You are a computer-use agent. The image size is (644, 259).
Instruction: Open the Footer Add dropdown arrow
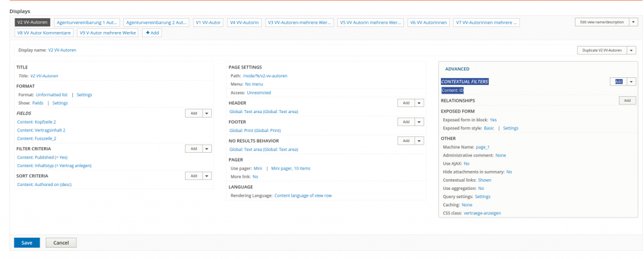420,122
